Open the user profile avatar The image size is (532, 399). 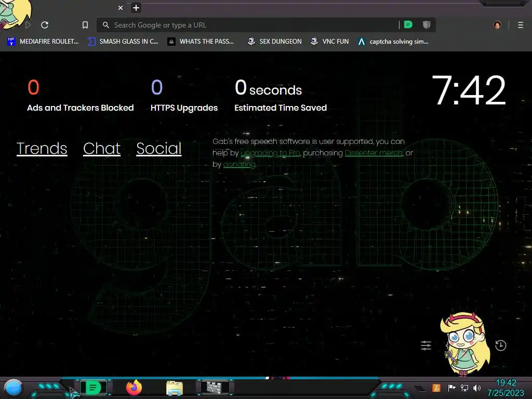[497, 25]
